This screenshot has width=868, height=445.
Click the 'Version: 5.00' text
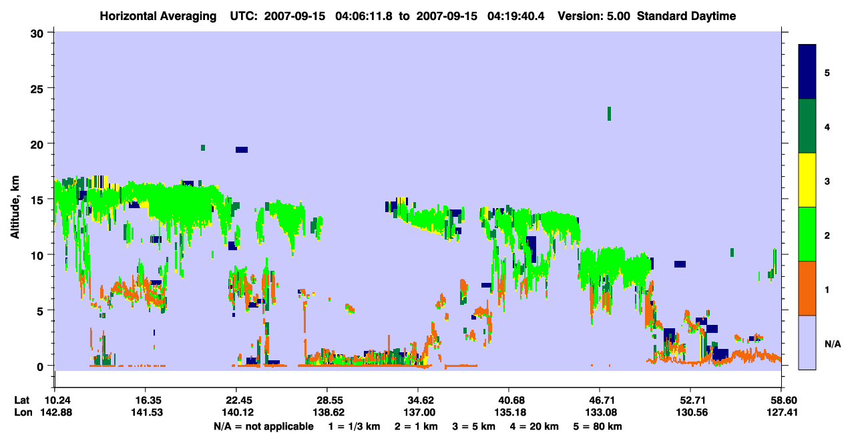(x=594, y=16)
